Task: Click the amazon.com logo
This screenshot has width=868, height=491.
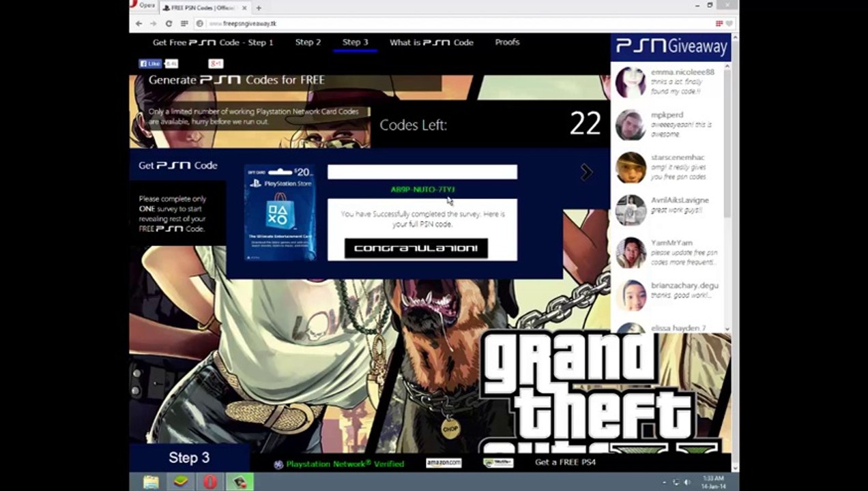Action: [444, 463]
